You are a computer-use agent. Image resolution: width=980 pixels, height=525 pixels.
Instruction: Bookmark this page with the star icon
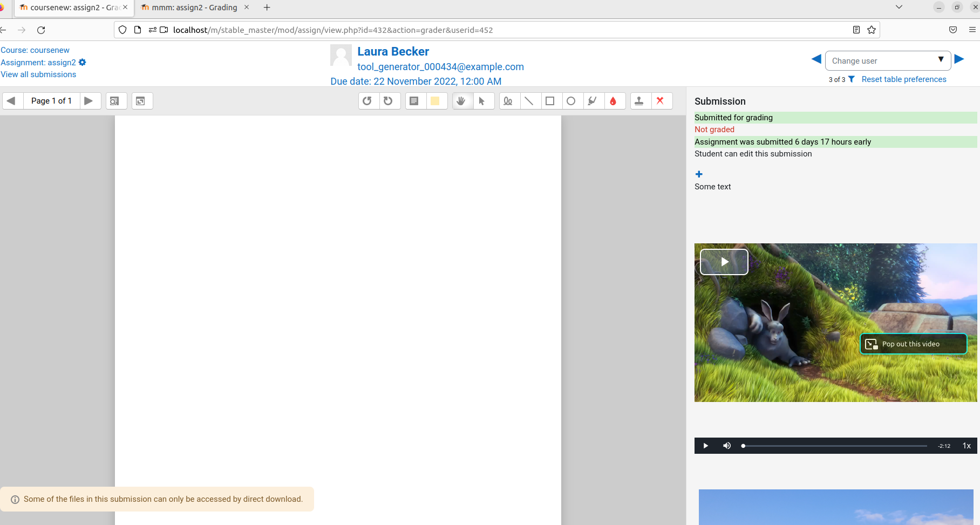pyautogui.click(x=872, y=30)
